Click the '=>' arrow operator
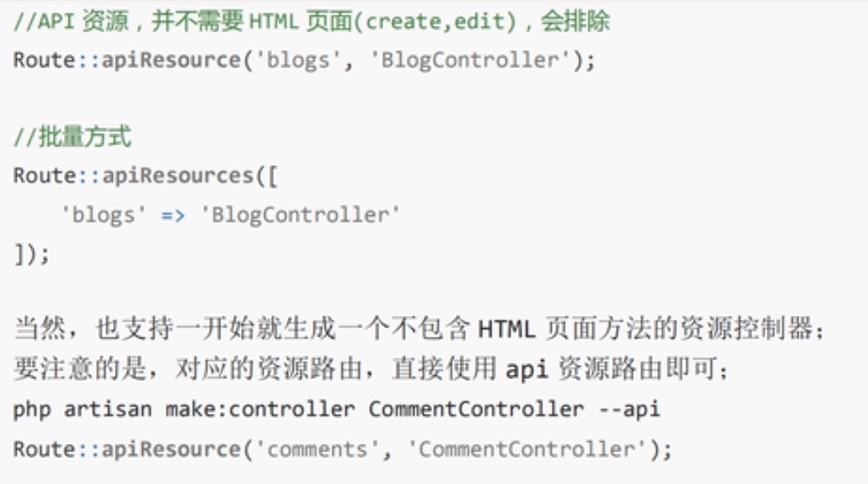Screen dimensions: 868x484 click(172, 215)
